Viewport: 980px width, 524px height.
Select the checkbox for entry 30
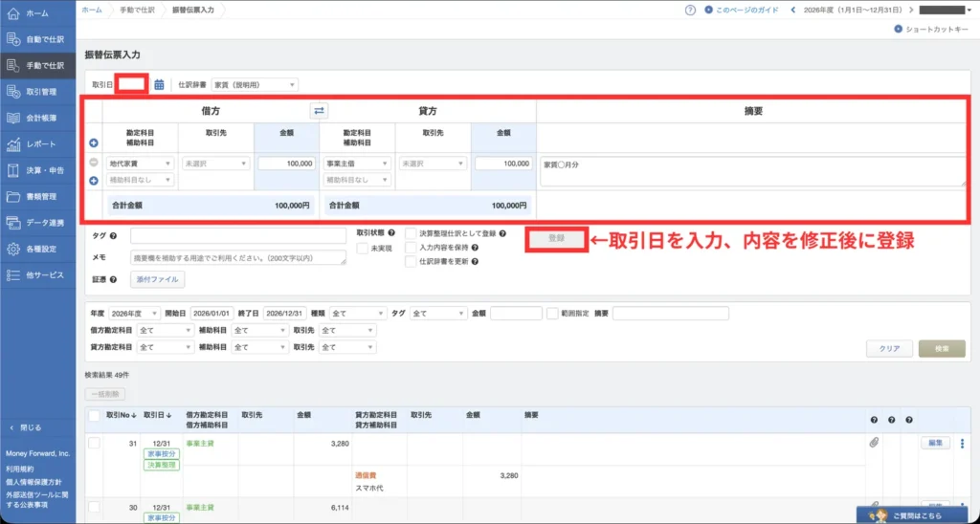pos(95,507)
